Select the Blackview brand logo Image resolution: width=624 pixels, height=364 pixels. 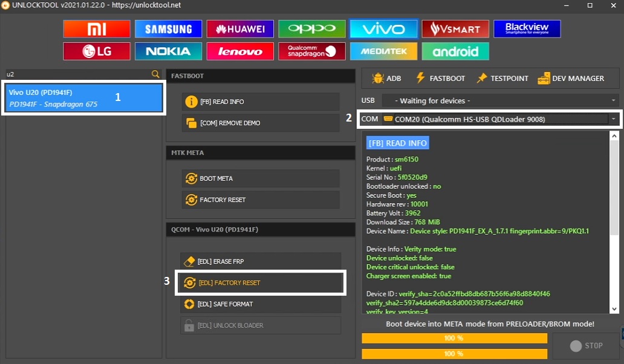(527, 29)
